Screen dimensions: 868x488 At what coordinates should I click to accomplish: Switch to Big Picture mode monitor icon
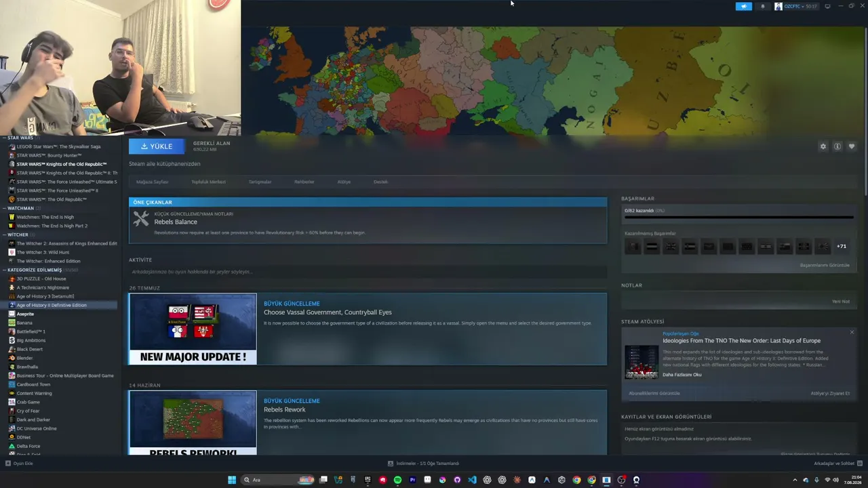(827, 6)
